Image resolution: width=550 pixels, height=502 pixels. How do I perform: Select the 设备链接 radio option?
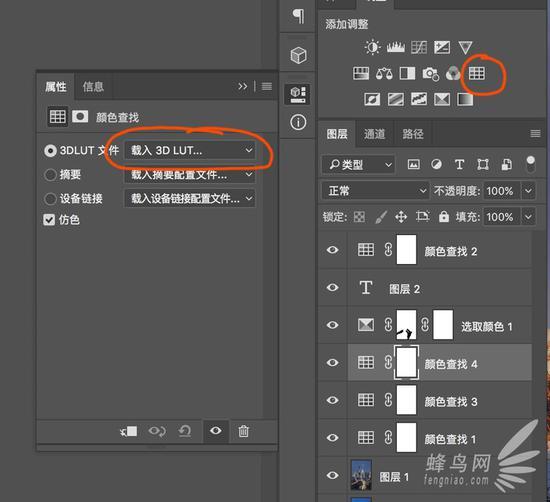(x=50, y=199)
